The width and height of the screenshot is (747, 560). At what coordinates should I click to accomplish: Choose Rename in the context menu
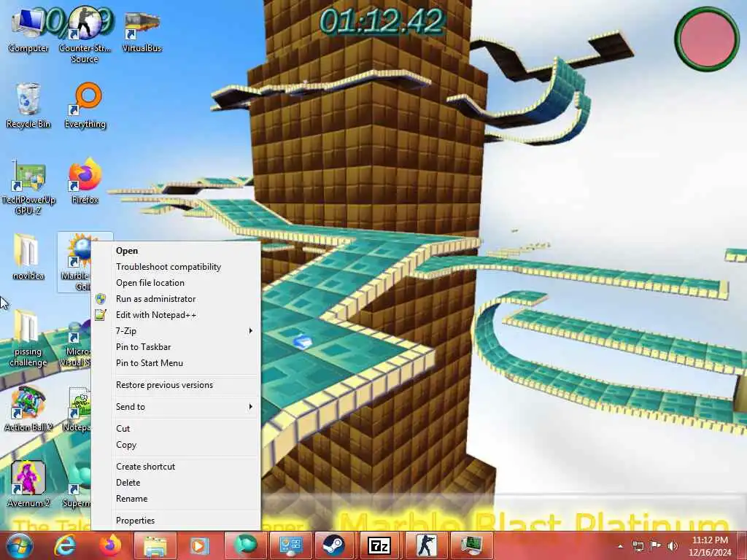tap(175, 499)
